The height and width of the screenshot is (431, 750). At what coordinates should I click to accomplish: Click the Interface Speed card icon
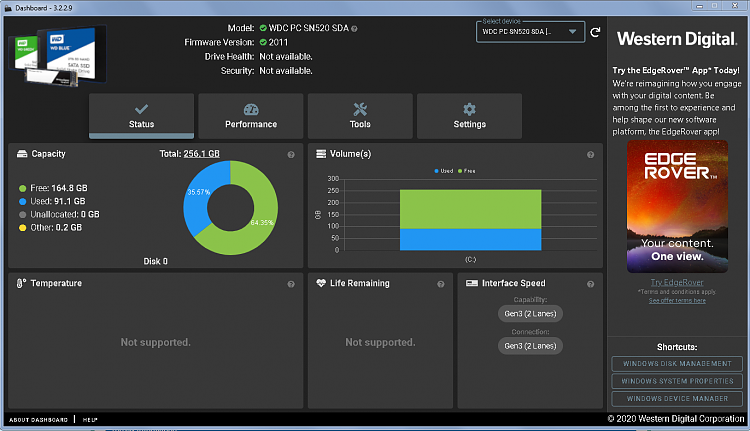tap(472, 283)
